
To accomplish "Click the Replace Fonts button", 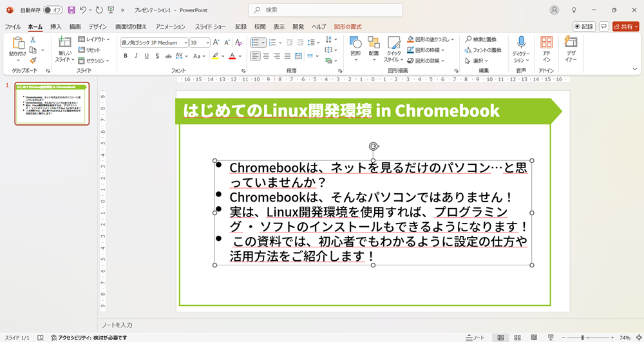I will 483,50.
